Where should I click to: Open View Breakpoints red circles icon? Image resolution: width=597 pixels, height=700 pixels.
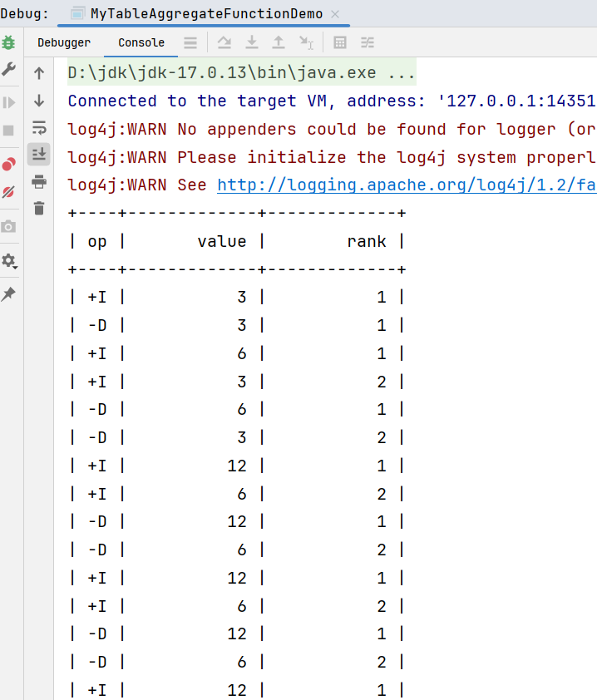coord(8,165)
